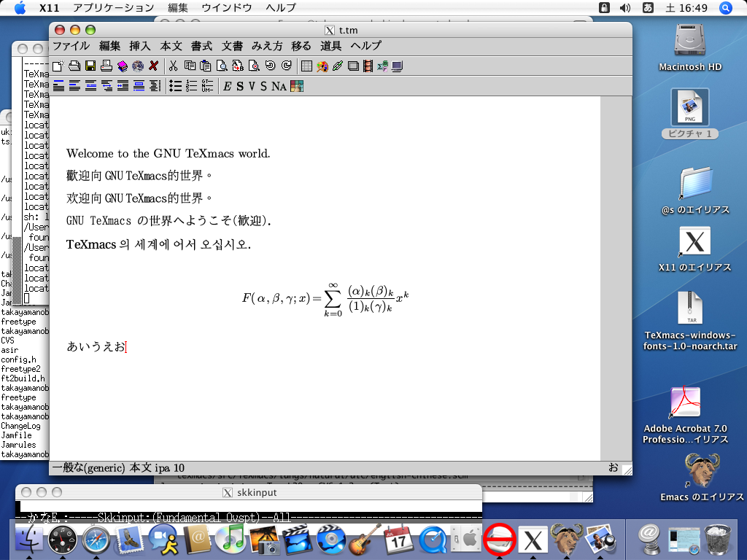This screenshot has width=747, height=560.
Task: Insert a table using the grid icon
Action: pos(307,66)
